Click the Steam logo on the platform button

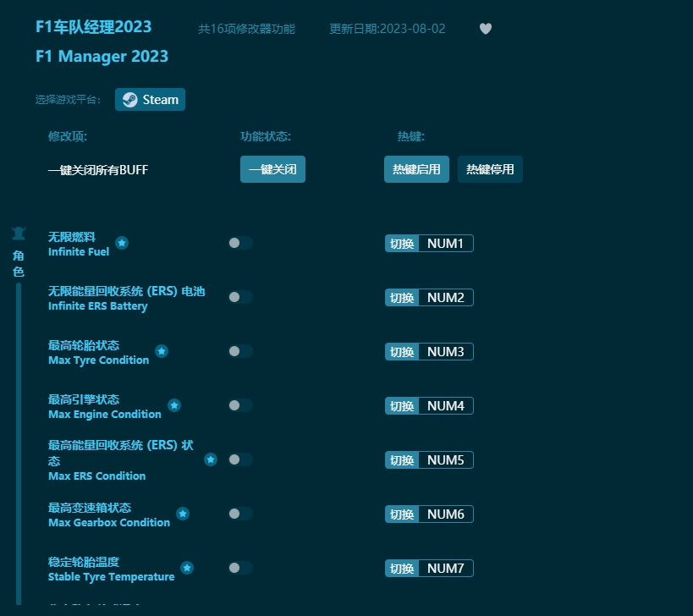129,99
